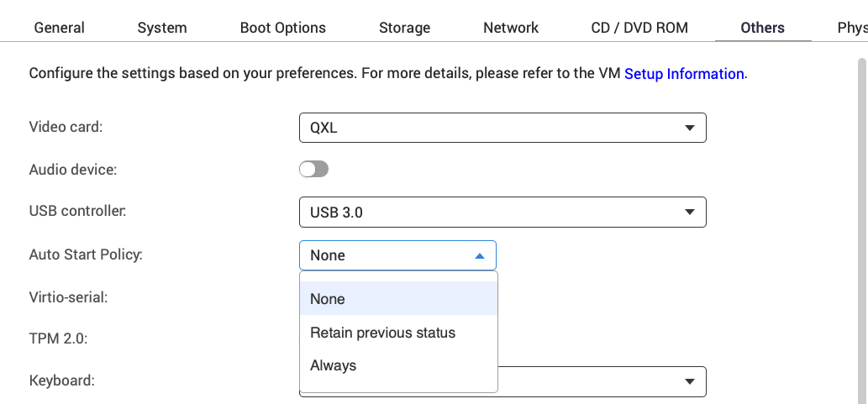This screenshot has width=868, height=404.
Task: Click the TPM 2.0 label
Action: tap(59, 338)
